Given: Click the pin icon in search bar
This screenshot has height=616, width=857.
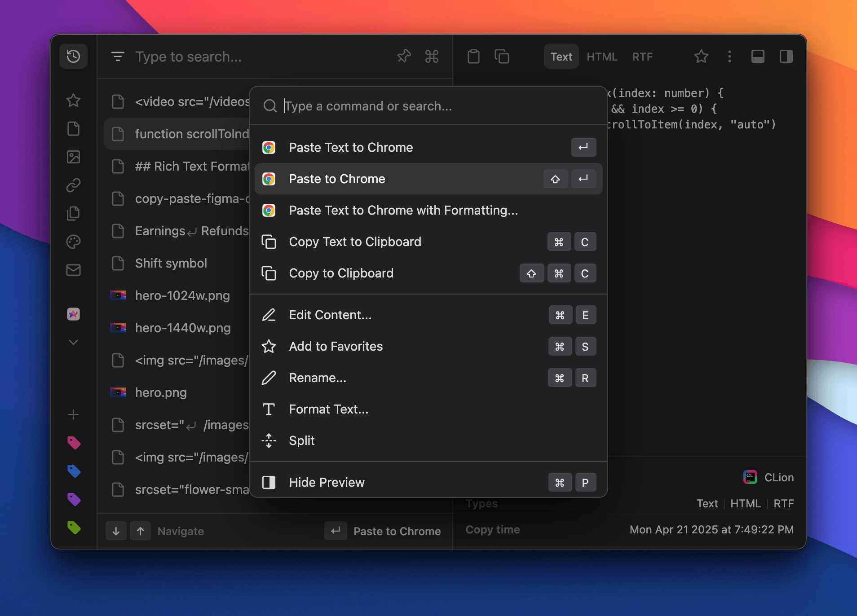Looking at the screenshot, I should tap(404, 57).
